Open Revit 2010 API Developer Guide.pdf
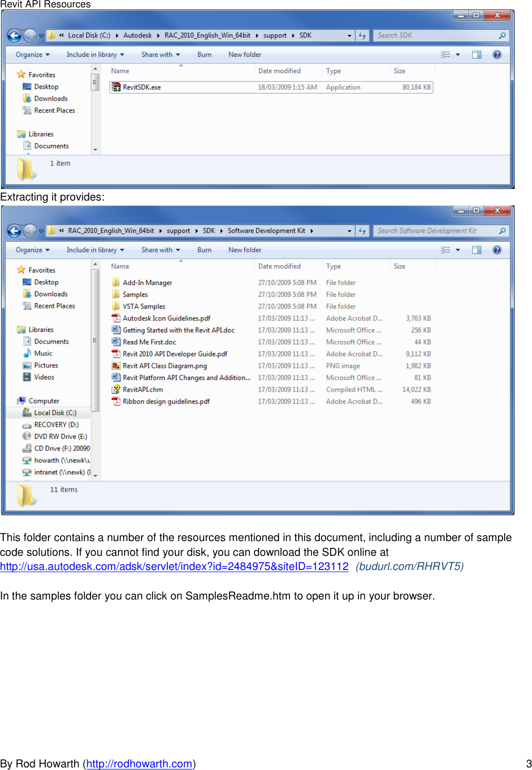The height and width of the screenshot is (770, 532). (174, 354)
